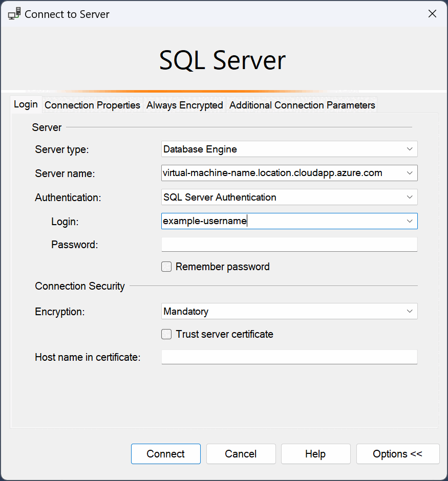Open the Server name dropdown
This screenshot has width=448, height=481.
tap(410, 173)
